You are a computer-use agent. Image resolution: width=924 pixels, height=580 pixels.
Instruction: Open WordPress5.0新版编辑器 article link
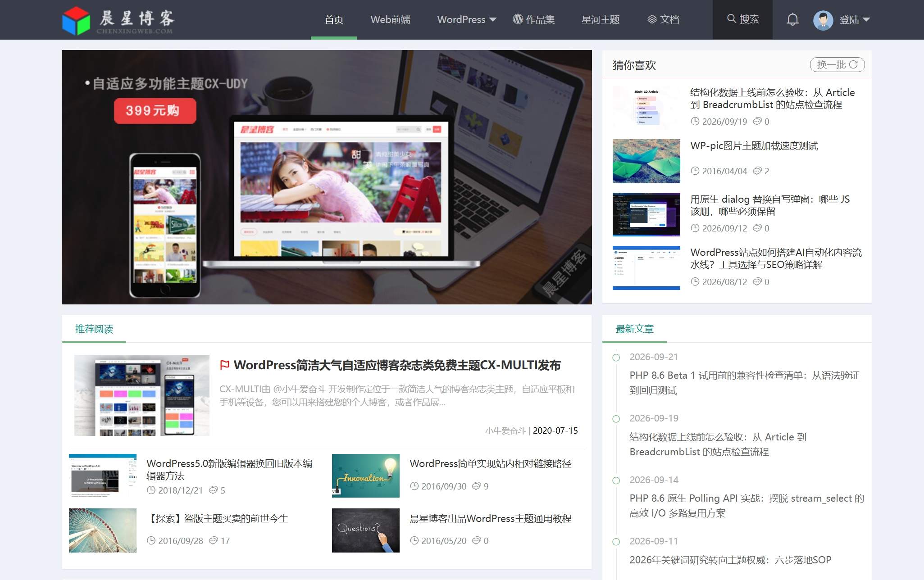[229, 470]
